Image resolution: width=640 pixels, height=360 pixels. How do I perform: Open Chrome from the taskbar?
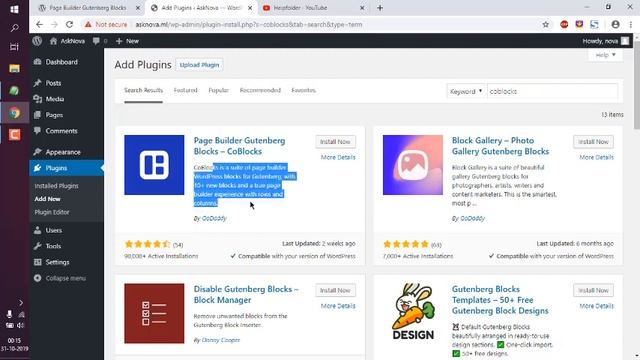(14, 113)
